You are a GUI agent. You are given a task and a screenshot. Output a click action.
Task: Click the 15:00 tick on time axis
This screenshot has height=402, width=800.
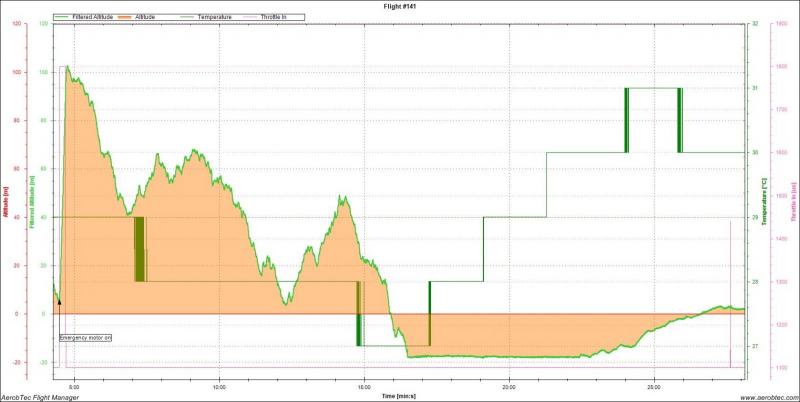click(364, 385)
